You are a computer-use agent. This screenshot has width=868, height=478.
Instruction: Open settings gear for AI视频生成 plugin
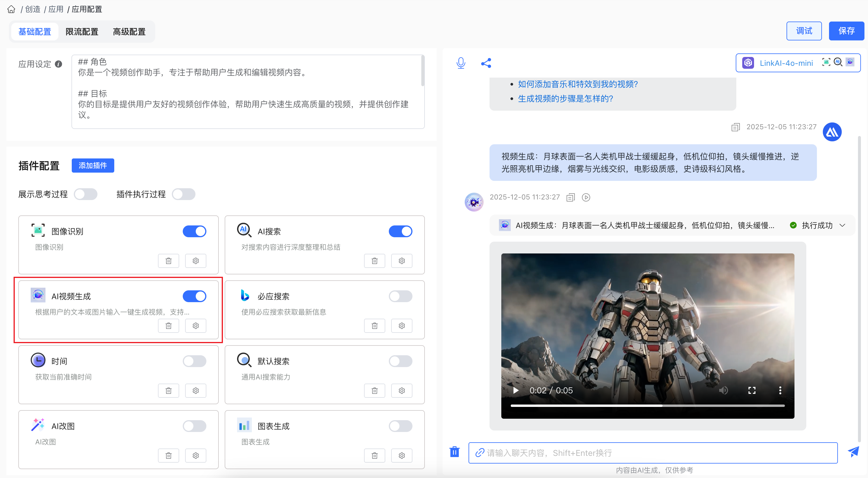(x=195, y=326)
